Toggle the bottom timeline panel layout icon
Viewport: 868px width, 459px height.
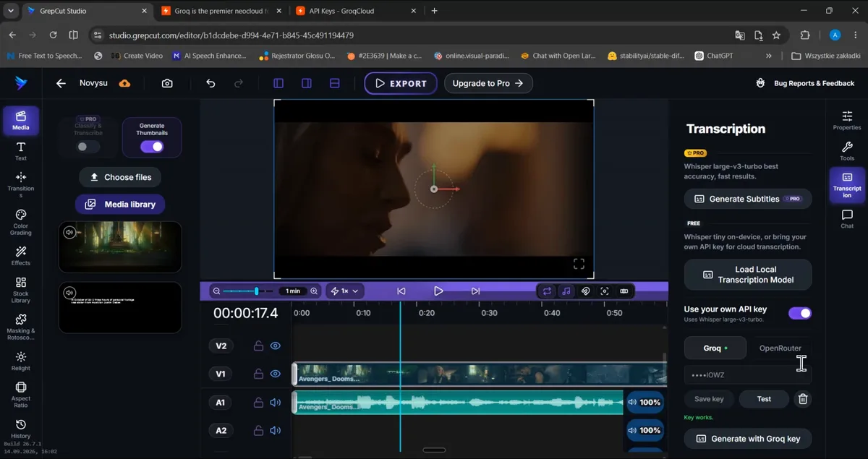(335, 83)
